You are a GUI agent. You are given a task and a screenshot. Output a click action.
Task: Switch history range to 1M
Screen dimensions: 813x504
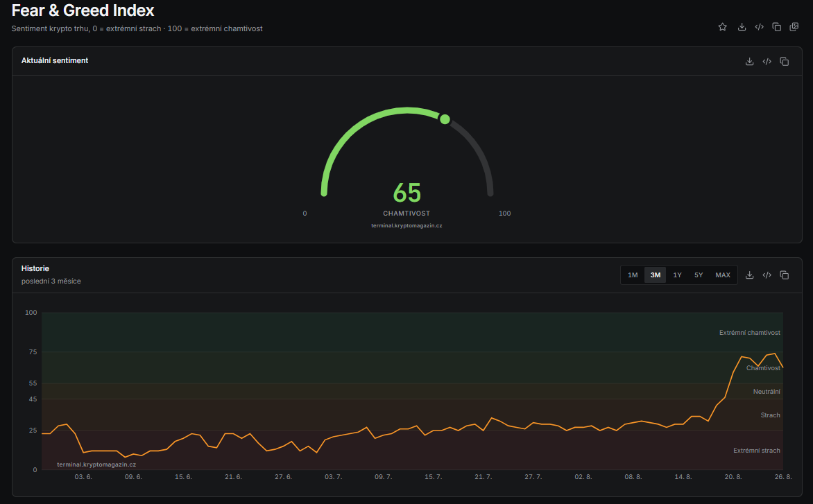(633, 275)
